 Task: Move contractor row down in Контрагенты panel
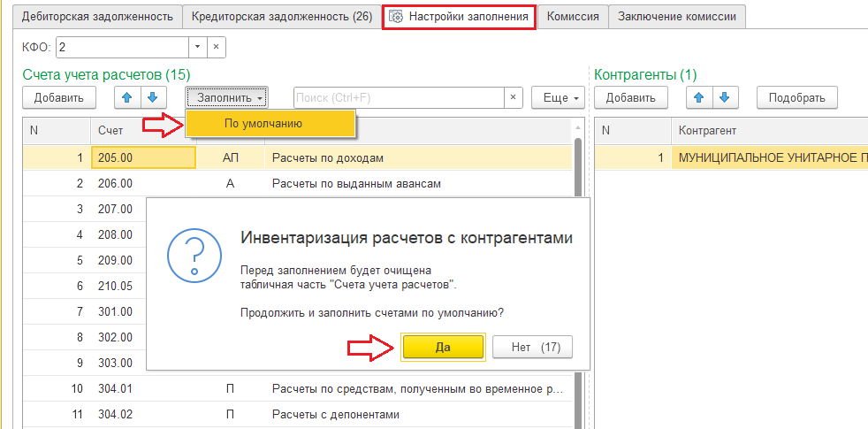pyautogui.click(x=725, y=97)
